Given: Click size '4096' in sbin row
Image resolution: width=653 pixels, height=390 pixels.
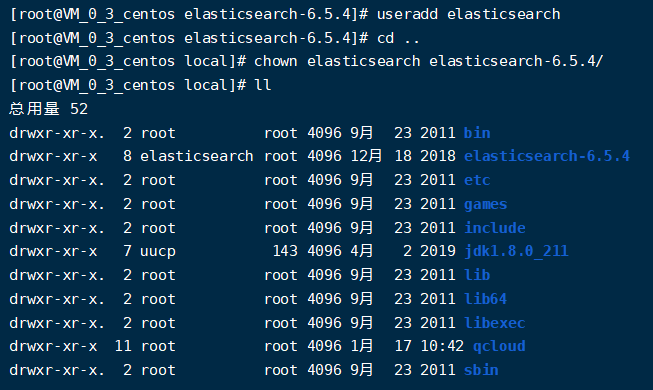Looking at the screenshot, I should [x=324, y=370].
